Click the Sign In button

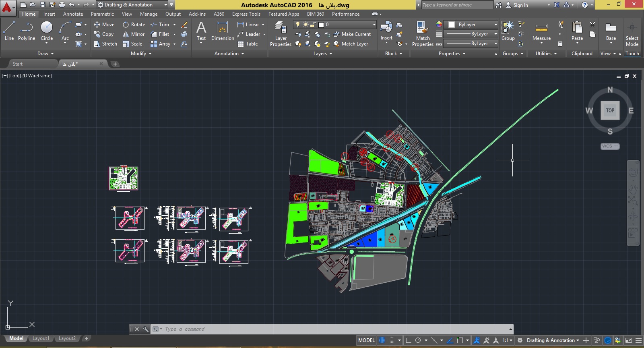[x=520, y=5]
